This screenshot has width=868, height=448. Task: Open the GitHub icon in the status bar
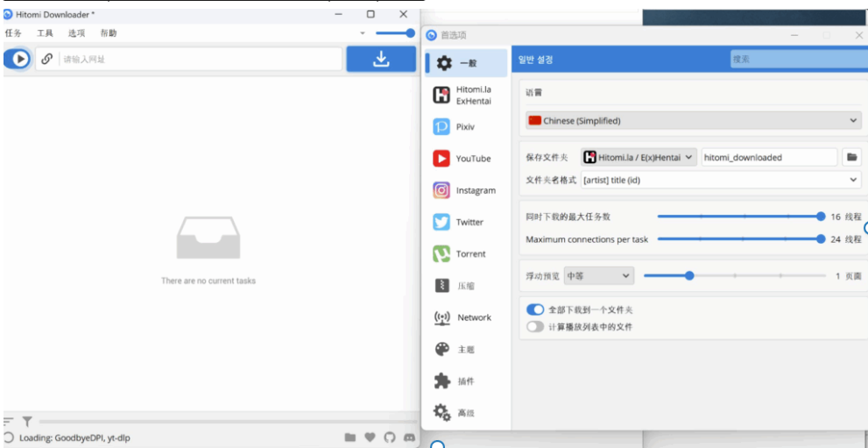click(390, 437)
